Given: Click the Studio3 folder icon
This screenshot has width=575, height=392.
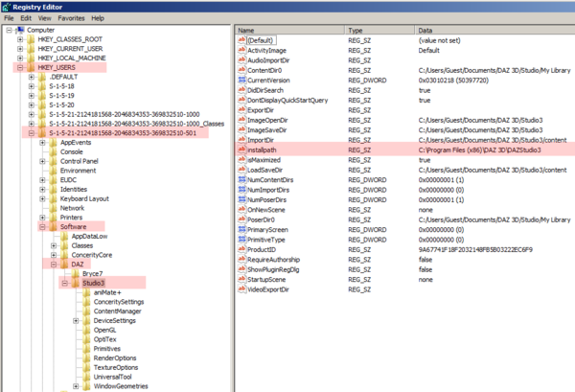Looking at the screenshot, I should pos(76,283).
